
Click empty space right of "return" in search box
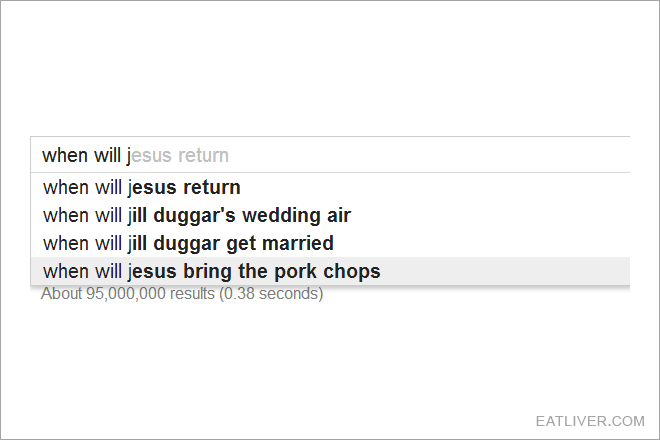click(x=429, y=155)
